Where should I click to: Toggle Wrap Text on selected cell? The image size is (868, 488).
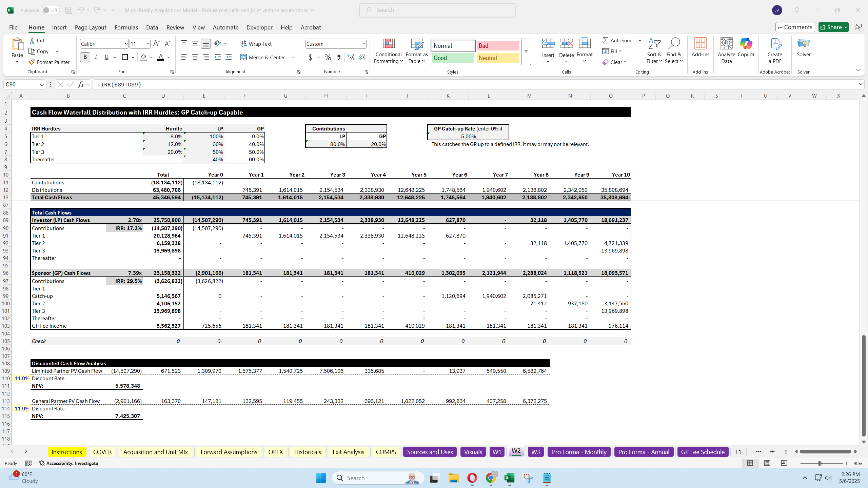(x=256, y=44)
